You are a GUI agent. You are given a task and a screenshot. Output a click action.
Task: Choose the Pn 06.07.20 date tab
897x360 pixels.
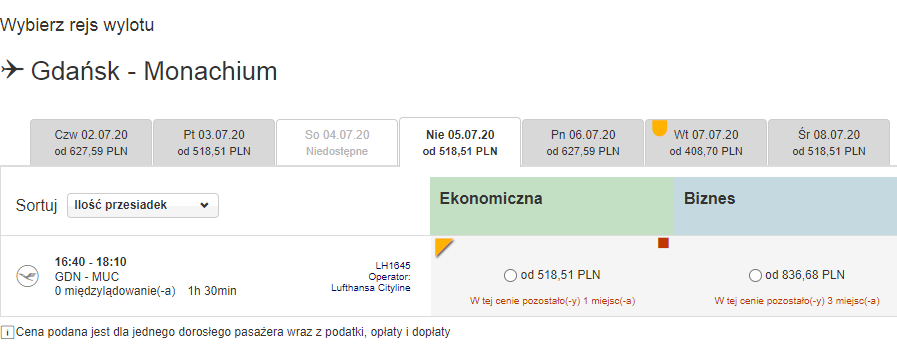[583, 143]
